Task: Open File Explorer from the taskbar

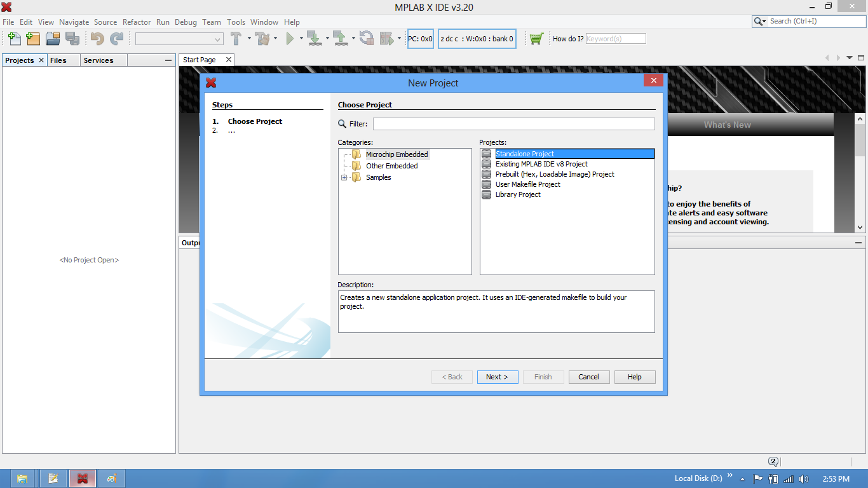Action: click(x=22, y=478)
